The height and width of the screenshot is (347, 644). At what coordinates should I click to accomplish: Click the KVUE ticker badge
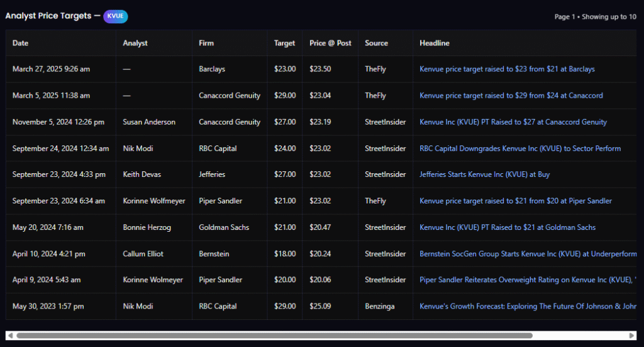pos(116,16)
